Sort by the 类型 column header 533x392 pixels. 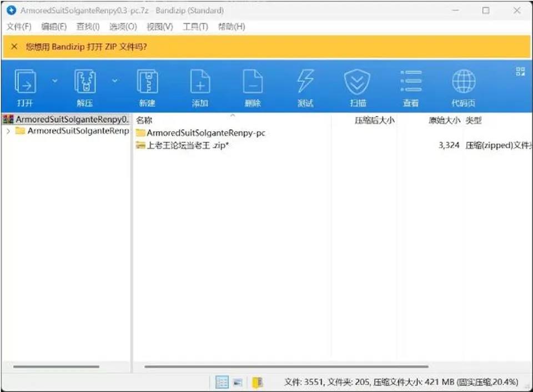pyautogui.click(x=474, y=120)
